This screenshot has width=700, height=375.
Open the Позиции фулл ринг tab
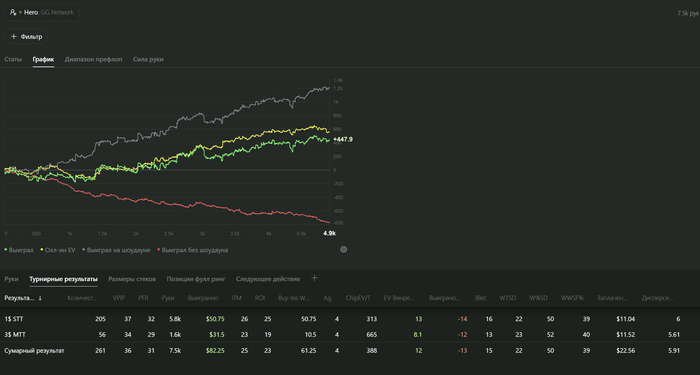coord(196,279)
